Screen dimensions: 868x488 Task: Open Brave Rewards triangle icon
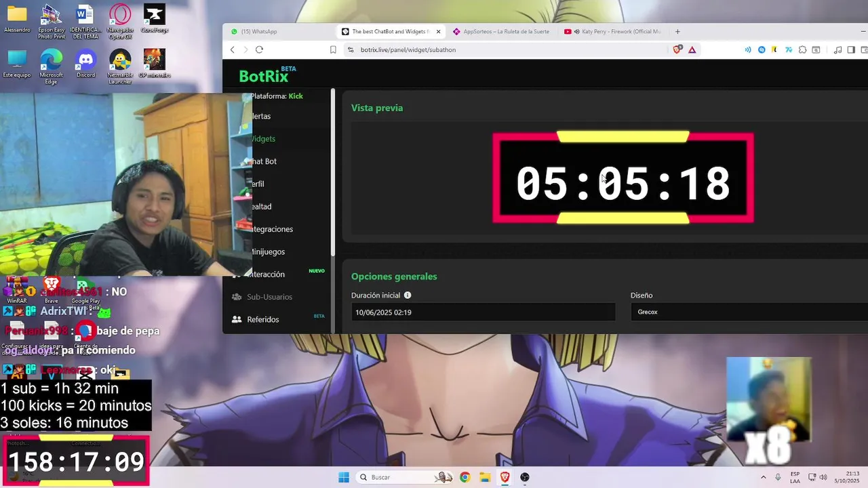692,49
